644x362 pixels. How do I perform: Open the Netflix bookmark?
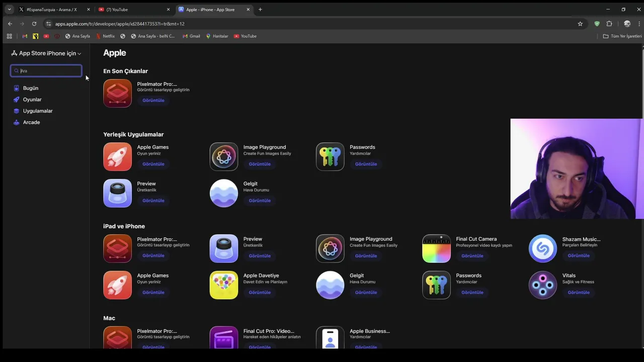[x=105, y=36]
